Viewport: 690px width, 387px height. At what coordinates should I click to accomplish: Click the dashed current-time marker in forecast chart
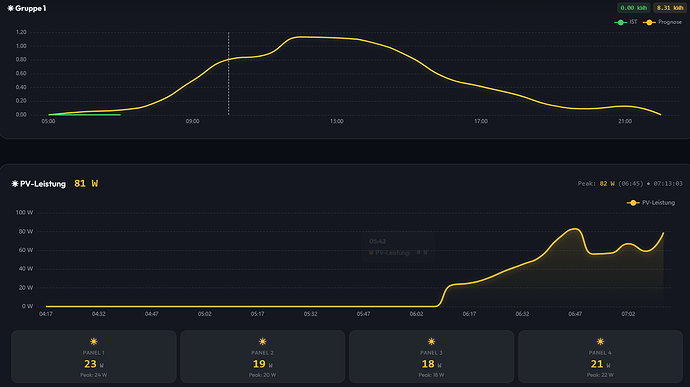click(x=228, y=74)
